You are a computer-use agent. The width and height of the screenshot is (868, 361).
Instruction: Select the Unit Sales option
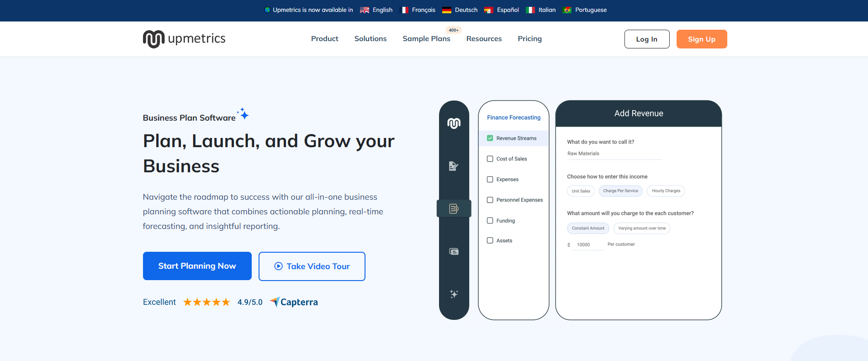point(581,191)
